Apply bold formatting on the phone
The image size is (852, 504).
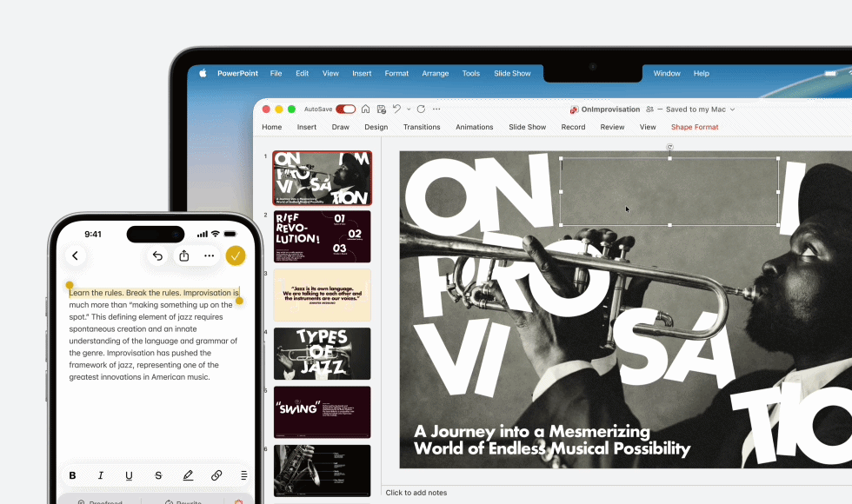(72, 476)
